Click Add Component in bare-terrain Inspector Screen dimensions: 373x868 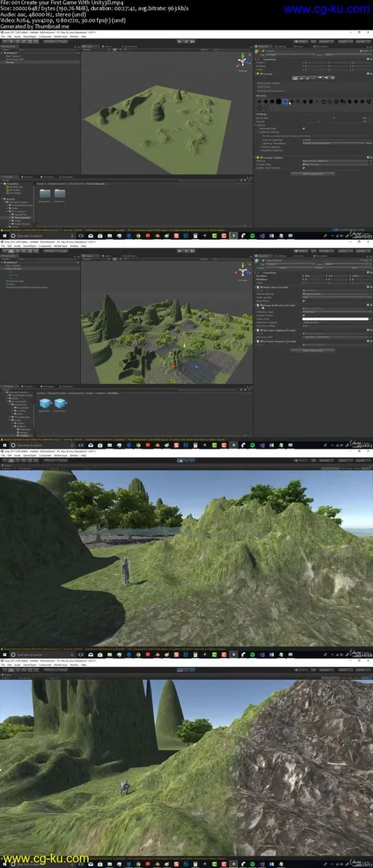pos(313,174)
